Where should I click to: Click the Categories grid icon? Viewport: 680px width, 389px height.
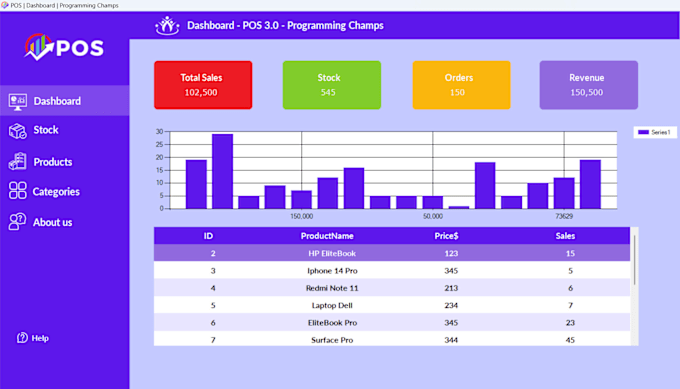pos(17,190)
